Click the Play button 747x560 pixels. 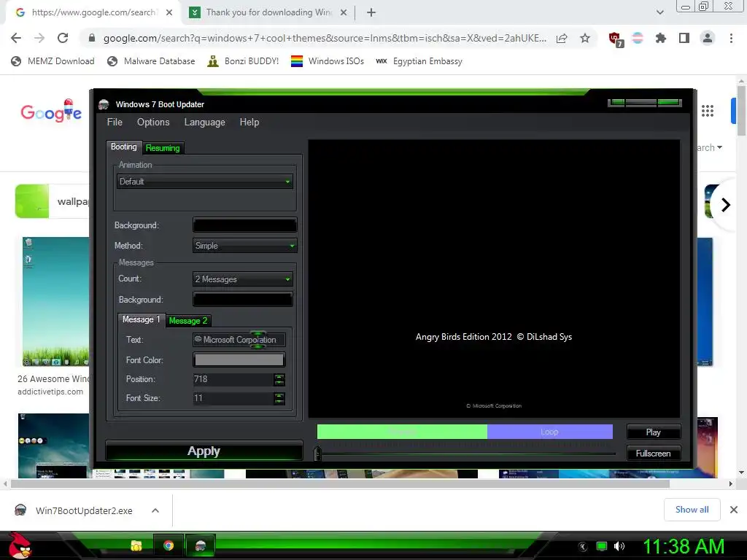coord(653,432)
